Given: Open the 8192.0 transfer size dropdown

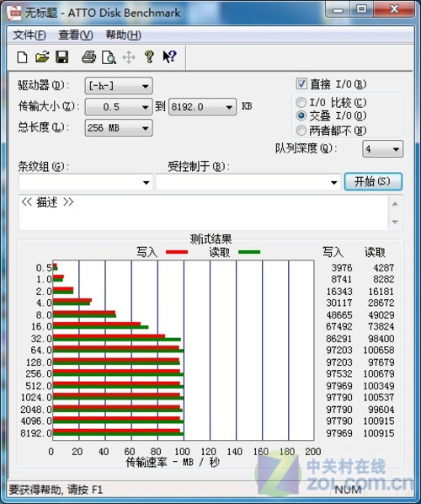Looking at the screenshot, I should click(202, 107).
